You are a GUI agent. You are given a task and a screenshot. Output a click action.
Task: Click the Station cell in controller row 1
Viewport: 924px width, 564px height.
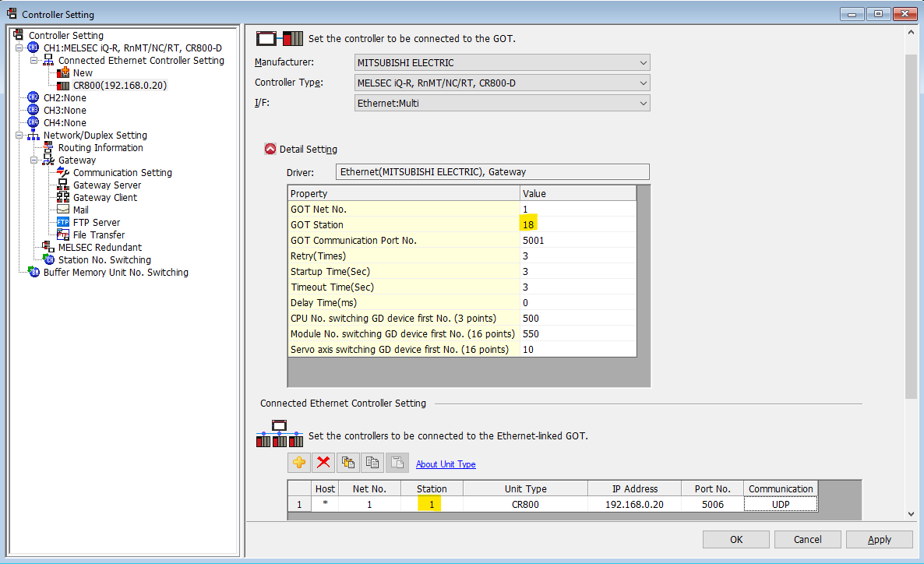[432, 505]
